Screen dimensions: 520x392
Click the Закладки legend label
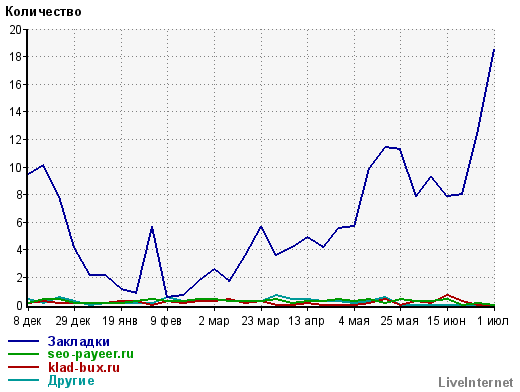(x=78, y=341)
